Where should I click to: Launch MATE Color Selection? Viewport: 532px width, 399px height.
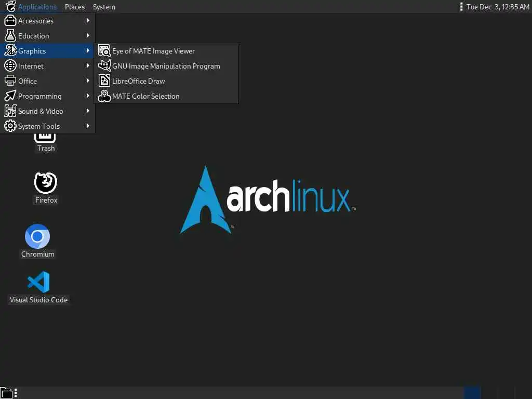(x=167, y=96)
